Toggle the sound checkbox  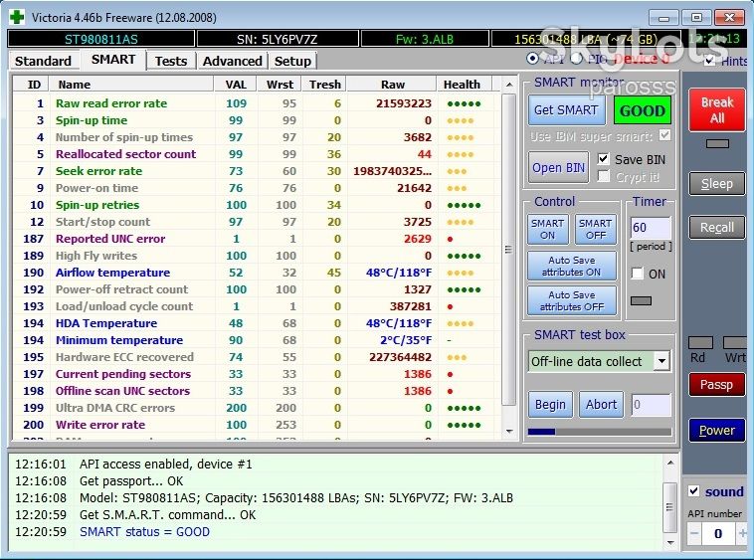(693, 490)
